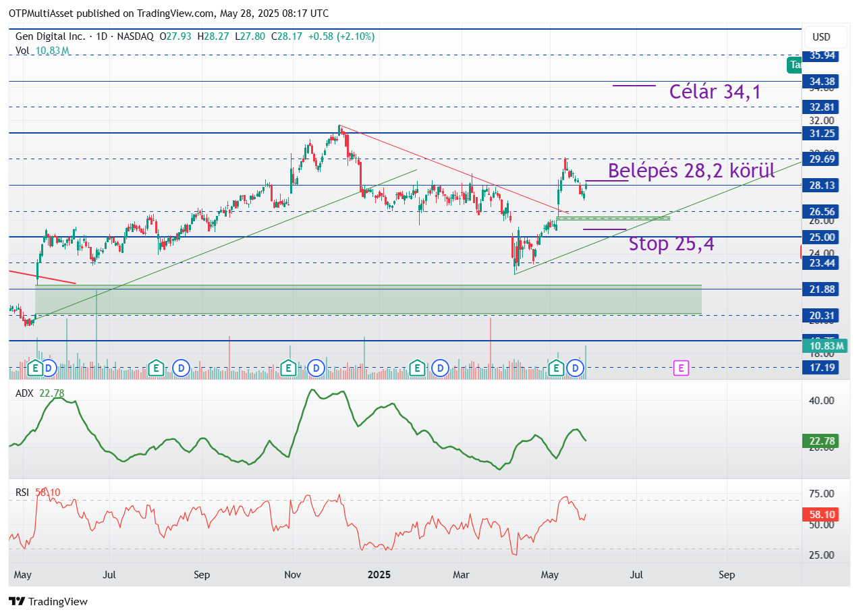Click the August 2024 dividend D marker
The width and height of the screenshot is (859, 616).
180,368
